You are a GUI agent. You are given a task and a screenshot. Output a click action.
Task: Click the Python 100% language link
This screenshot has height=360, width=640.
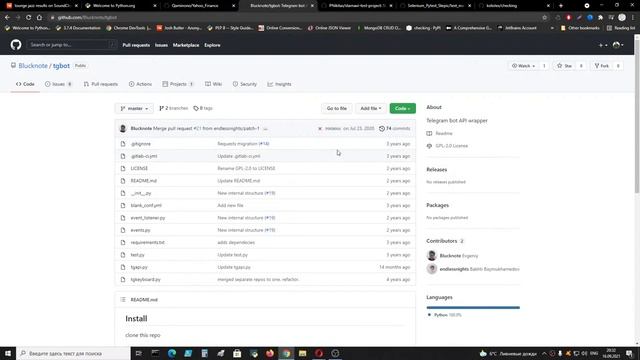447,315
